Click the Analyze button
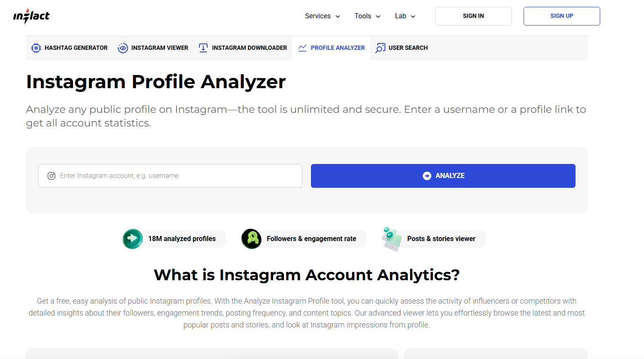The width and height of the screenshot is (644, 359). (443, 175)
